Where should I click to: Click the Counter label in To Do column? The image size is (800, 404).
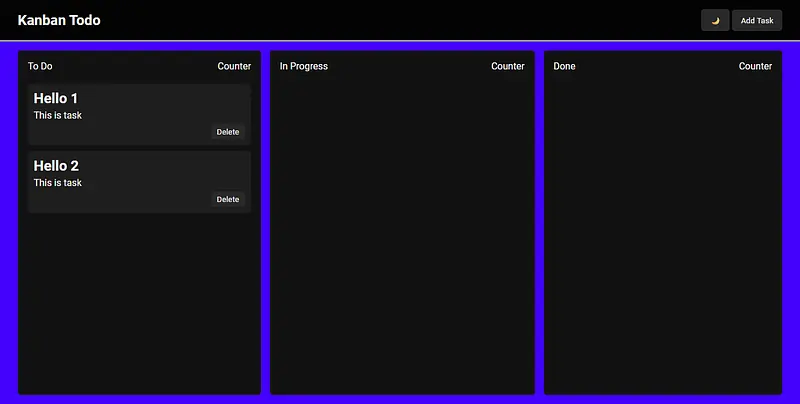pos(234,66)
